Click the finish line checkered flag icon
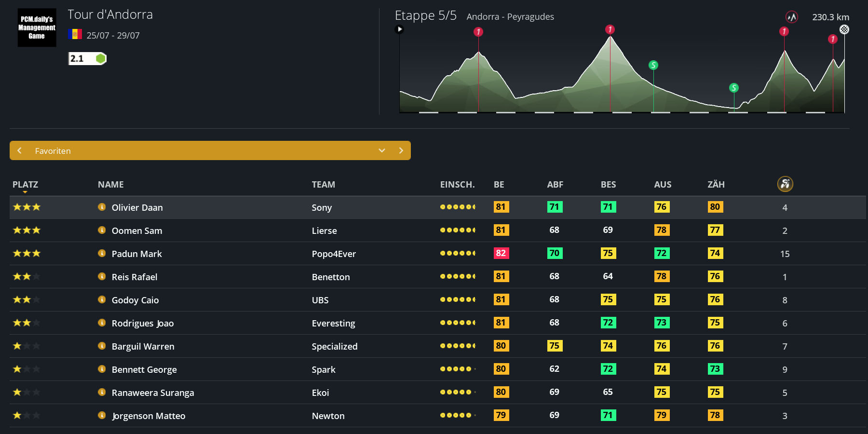The width and height of the screenshot is (868, 434). click(x=844, y=29)
